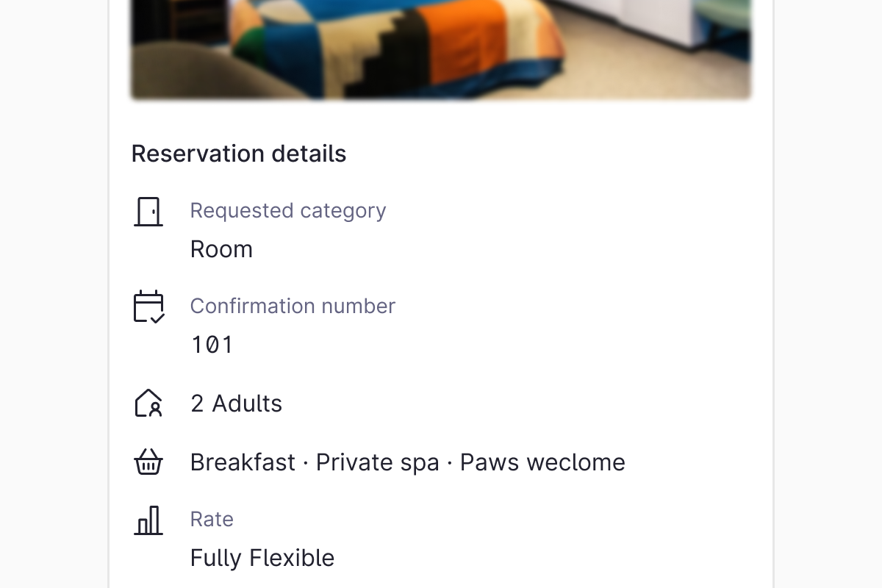Click the shopping basket amenities icon

click(148, 462)
